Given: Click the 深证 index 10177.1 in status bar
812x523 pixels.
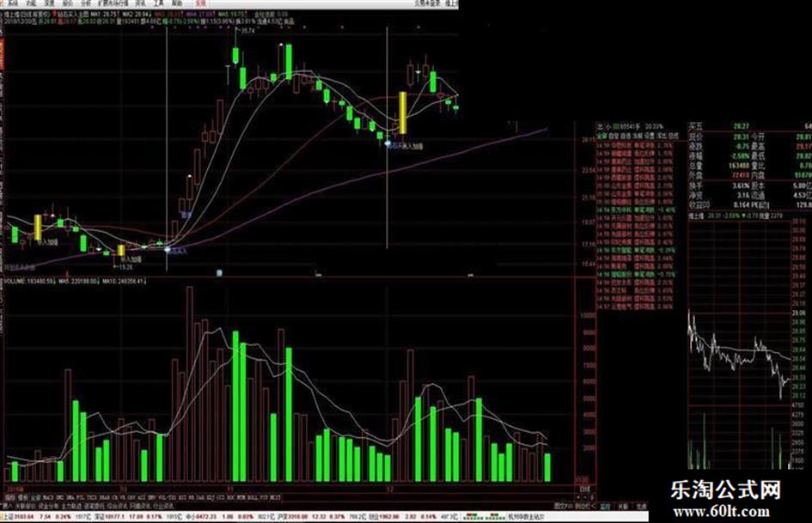Looking at the screenshot, I should (109, 516).
